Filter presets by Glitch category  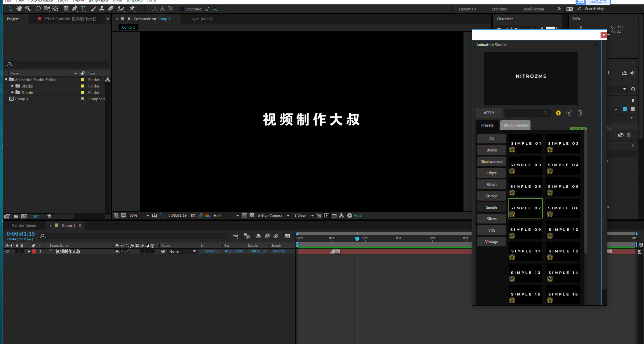[x=491, y=184]
